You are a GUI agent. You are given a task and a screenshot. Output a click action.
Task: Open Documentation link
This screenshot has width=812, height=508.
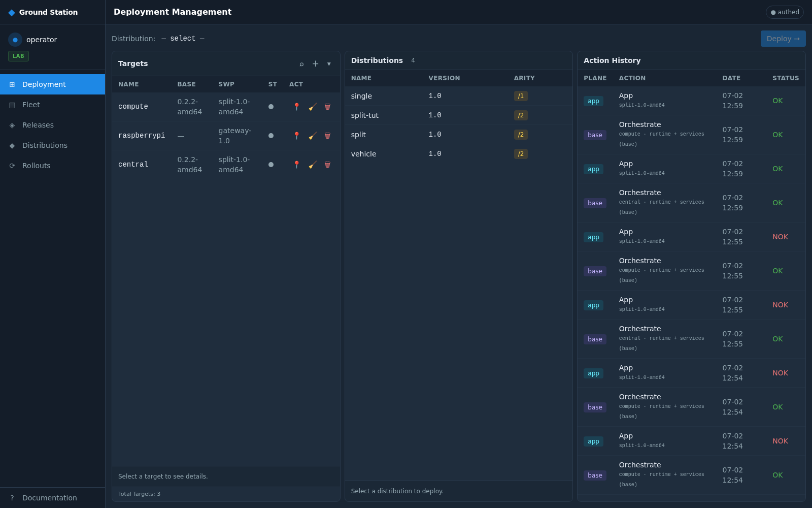pos(53,498)
